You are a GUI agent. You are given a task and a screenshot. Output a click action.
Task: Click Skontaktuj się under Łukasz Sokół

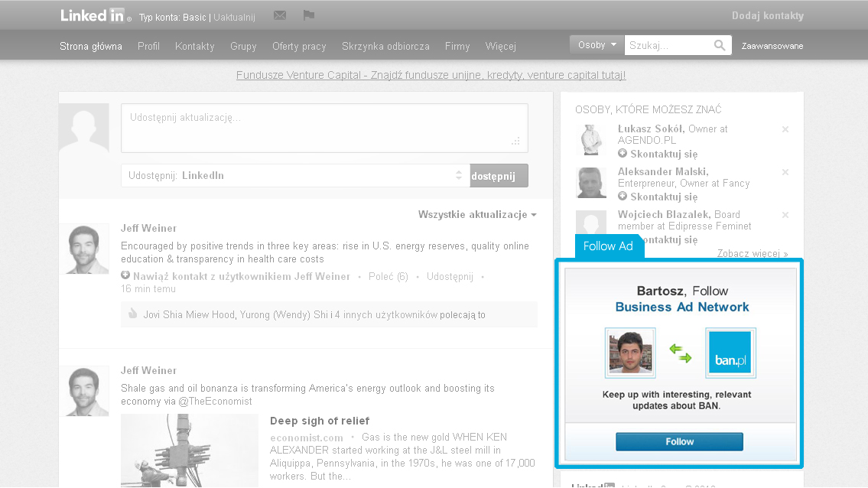[x=664, y=154]
